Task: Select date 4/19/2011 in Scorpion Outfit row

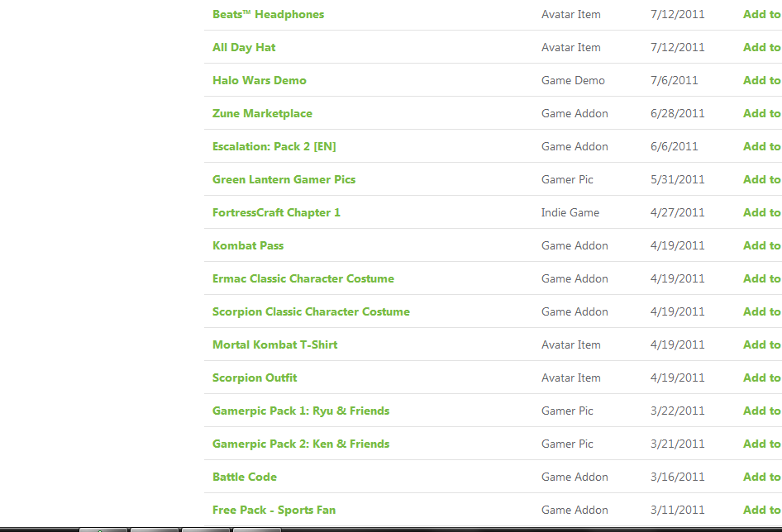Action: (678, 378)
